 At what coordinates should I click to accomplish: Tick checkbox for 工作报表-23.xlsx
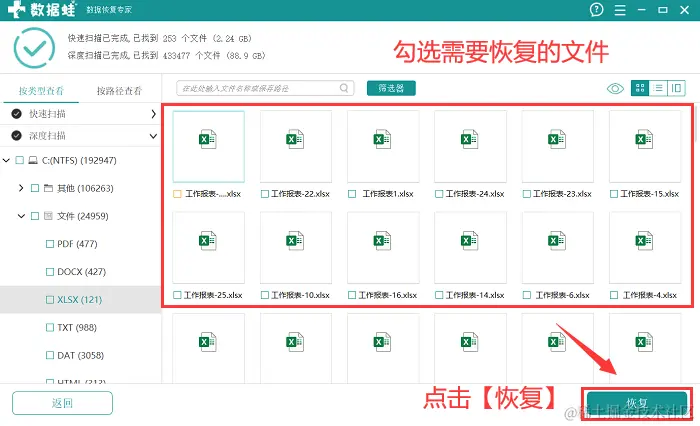pos(526,194)
